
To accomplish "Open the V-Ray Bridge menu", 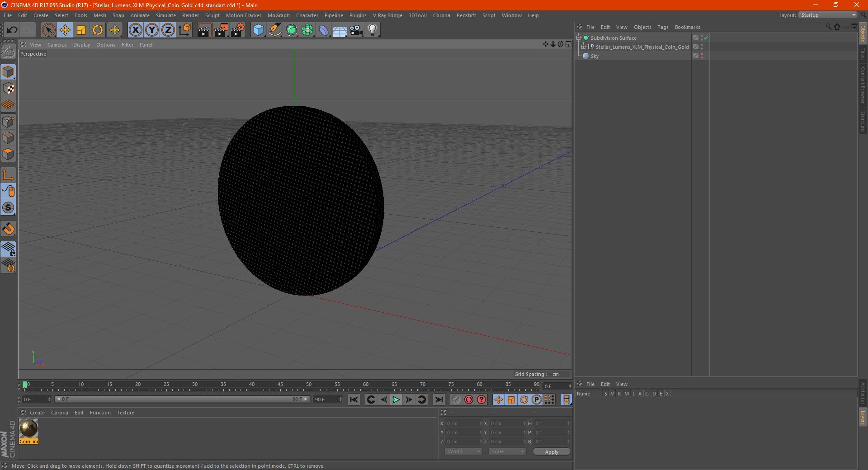I will (387, 15).
